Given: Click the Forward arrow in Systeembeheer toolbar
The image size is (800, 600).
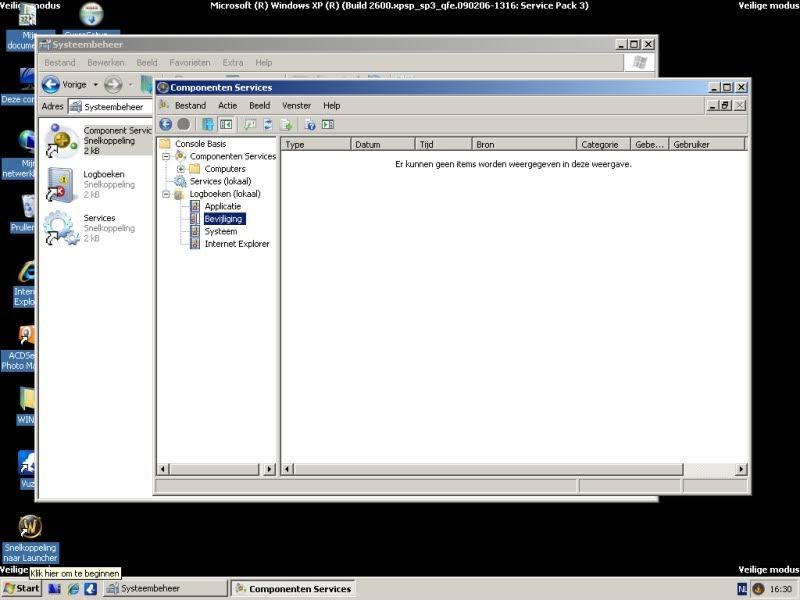Looking at the screenshot, I should (x=113, y=84).
